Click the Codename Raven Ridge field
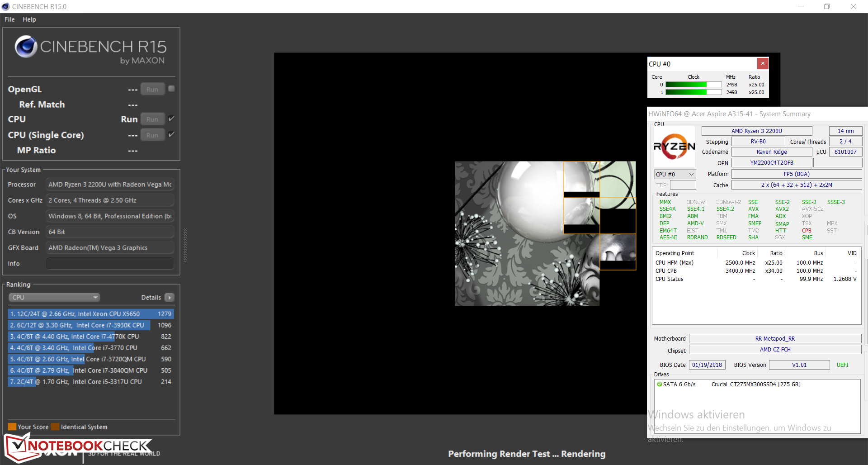The height and width of the screenshot is (465, 868). [x=772, y=152]
